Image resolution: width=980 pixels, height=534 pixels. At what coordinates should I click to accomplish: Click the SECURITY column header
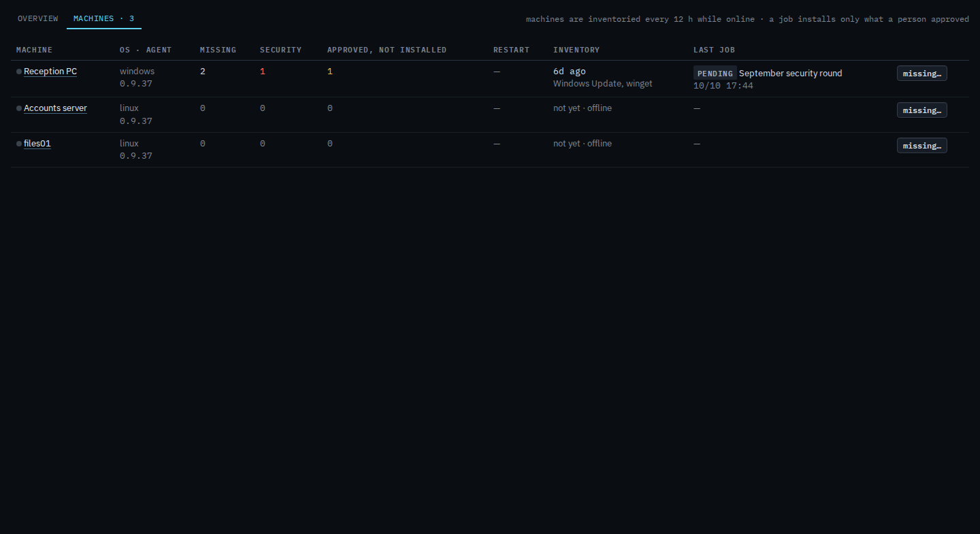click(x=280, y=50)
